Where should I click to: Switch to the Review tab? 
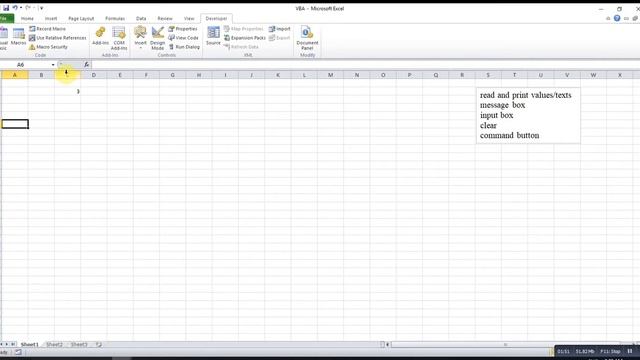tap(165, 18)
